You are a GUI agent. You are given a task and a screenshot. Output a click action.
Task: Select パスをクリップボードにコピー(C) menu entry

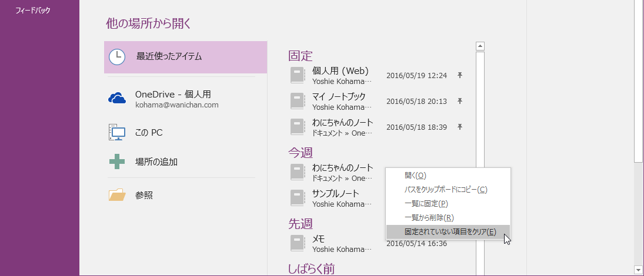pyautogui.click(x=446, y=189)
